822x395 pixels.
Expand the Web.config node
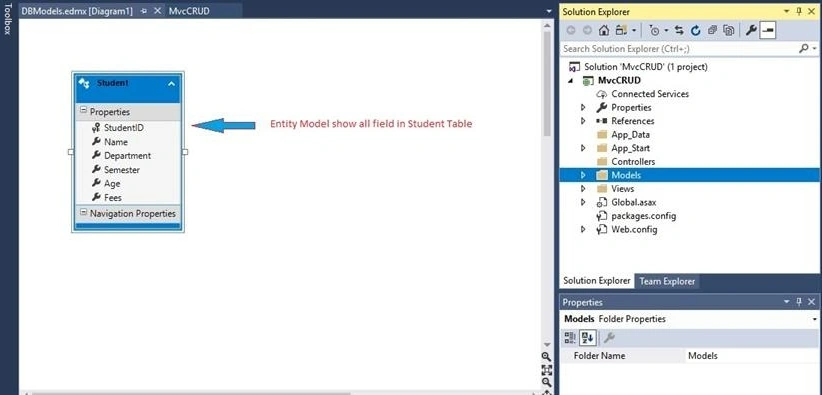click(x=583, y=230)
